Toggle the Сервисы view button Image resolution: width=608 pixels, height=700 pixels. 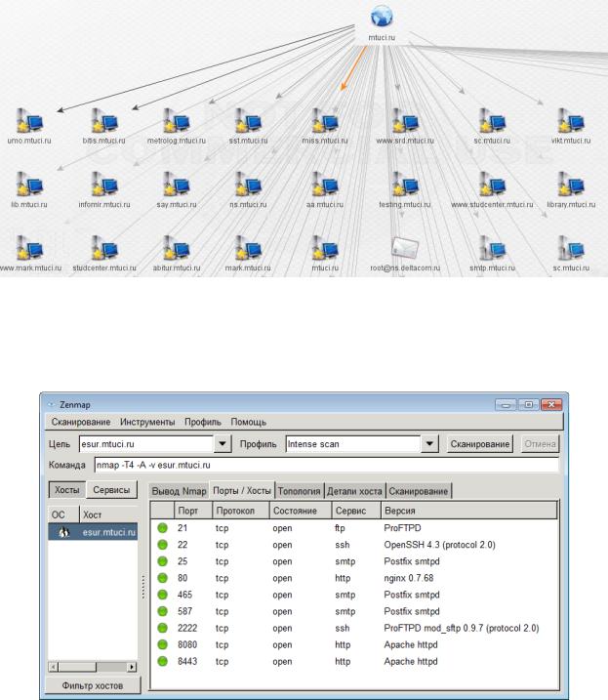111,490
